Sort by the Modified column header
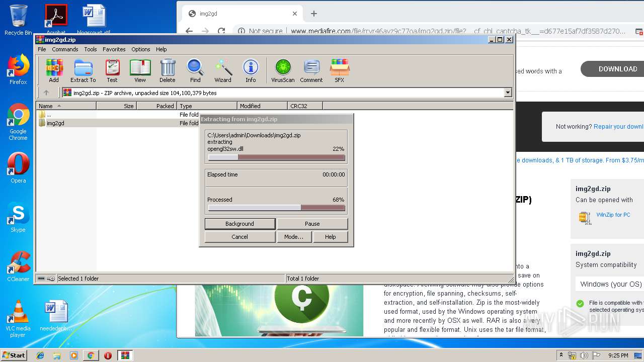 (x=262, y=106)
